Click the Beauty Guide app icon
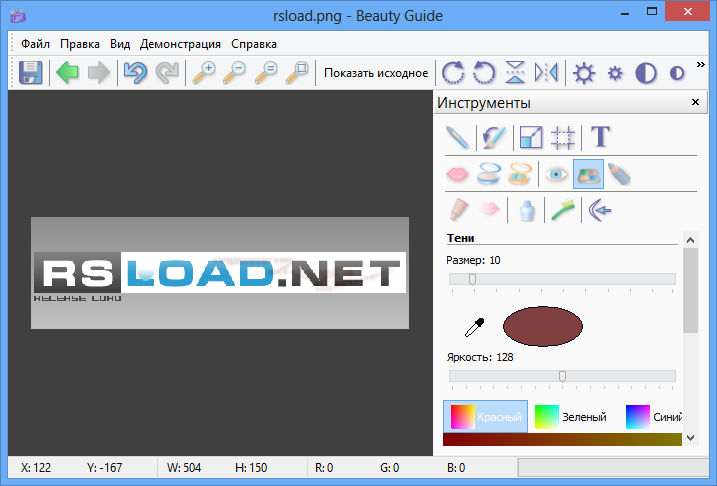 18,16
